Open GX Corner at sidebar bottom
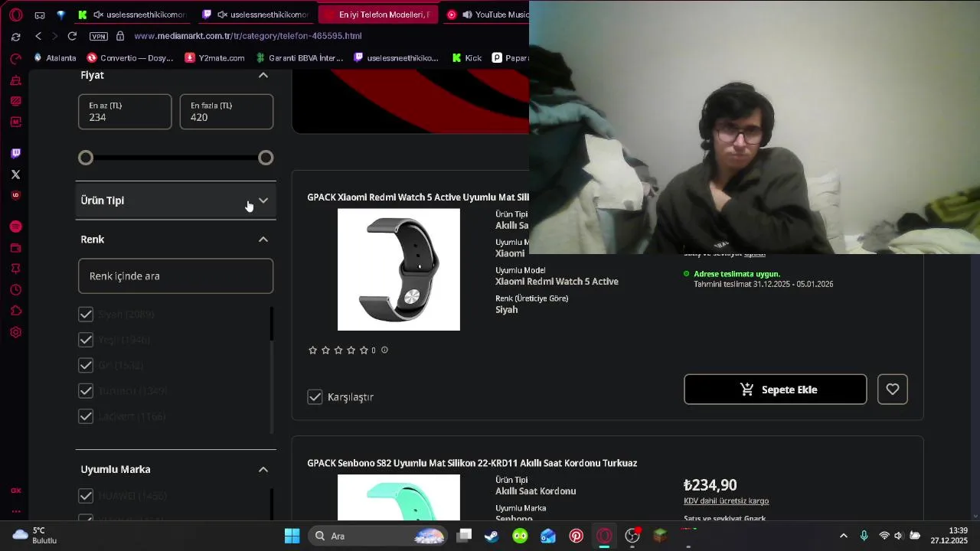Image resolution: width=980 pixels, height=551 pixels. pos(15,491)
